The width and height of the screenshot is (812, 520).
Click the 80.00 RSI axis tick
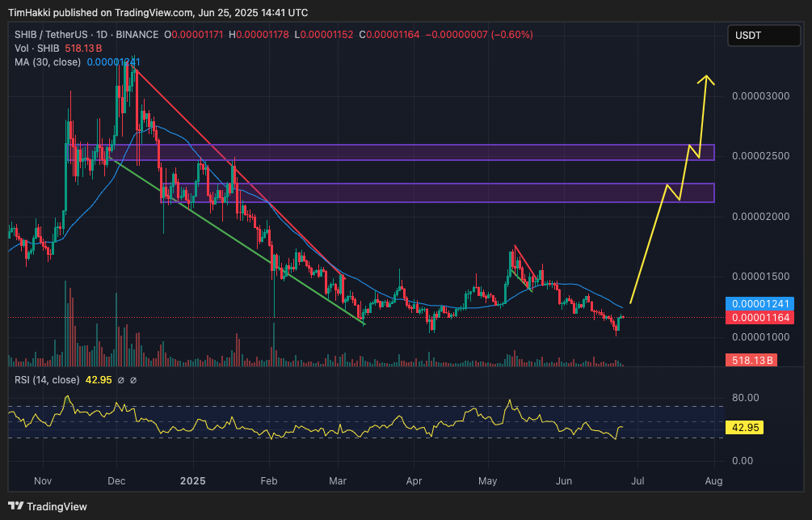point(746,398)
